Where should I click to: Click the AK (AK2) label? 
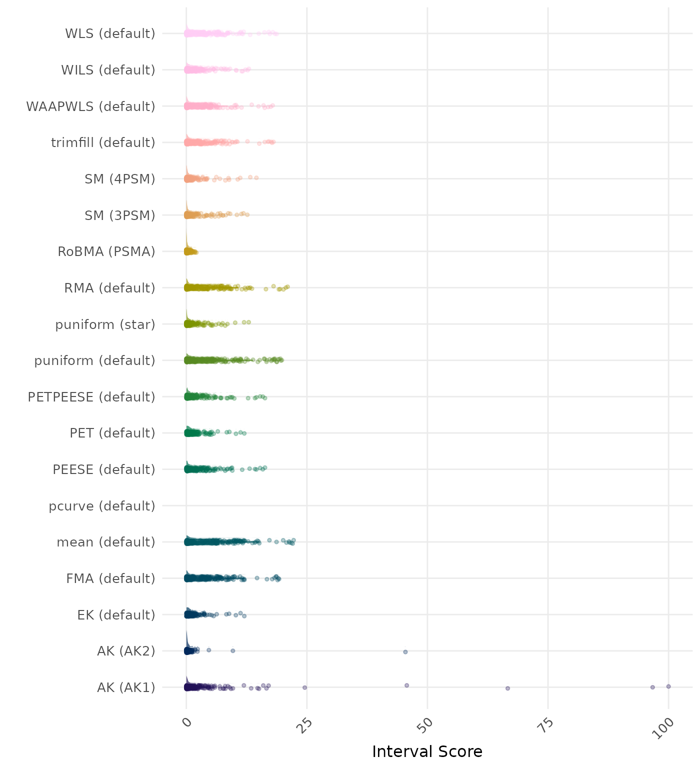[x=126, y=651]
